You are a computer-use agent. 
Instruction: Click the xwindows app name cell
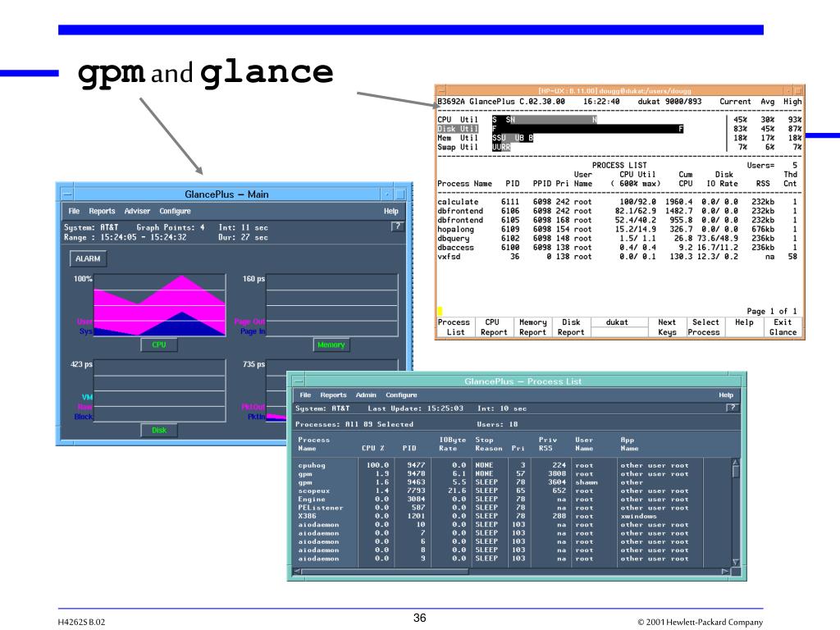tap(638, 517)
